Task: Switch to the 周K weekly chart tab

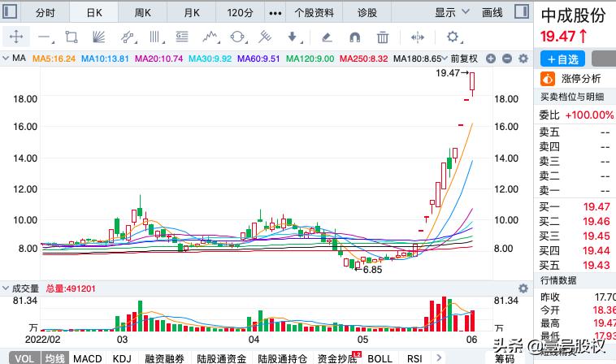Action: tap(143, 13)
